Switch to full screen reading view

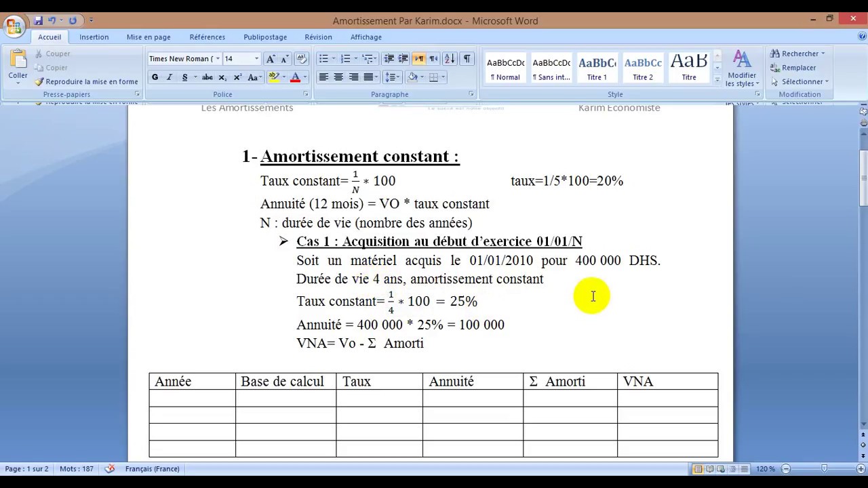tap(709, 469)
